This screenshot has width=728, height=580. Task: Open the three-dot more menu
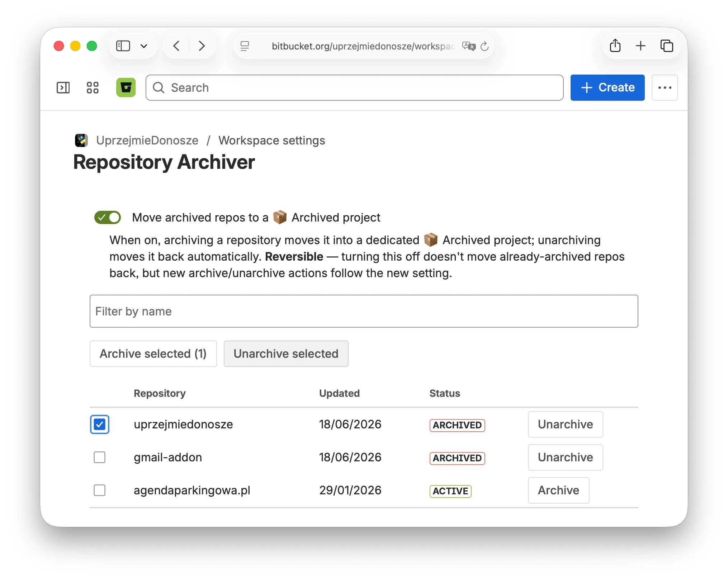(x=665, y=87)
